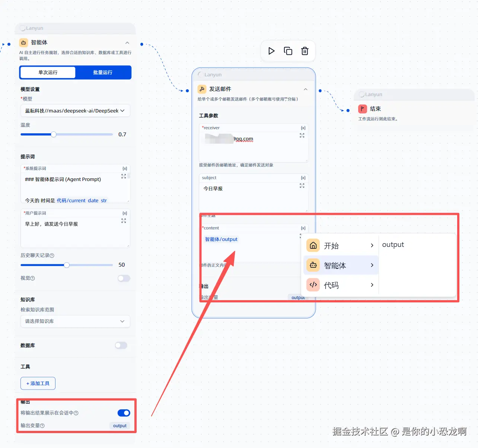Click the 模型设置 section heading

tap(30, 89)
